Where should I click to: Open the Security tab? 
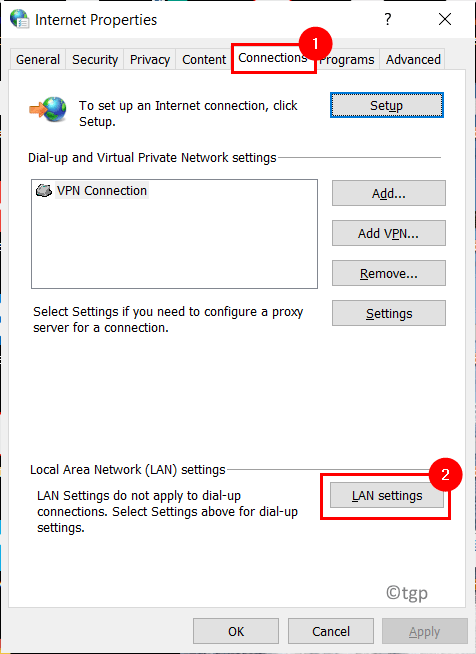95,60
